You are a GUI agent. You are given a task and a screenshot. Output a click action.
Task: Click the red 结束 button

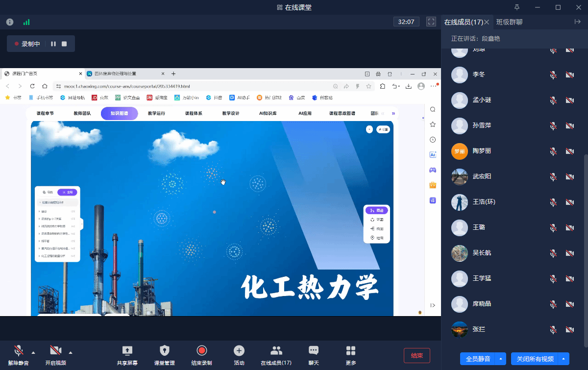(416, 355)
